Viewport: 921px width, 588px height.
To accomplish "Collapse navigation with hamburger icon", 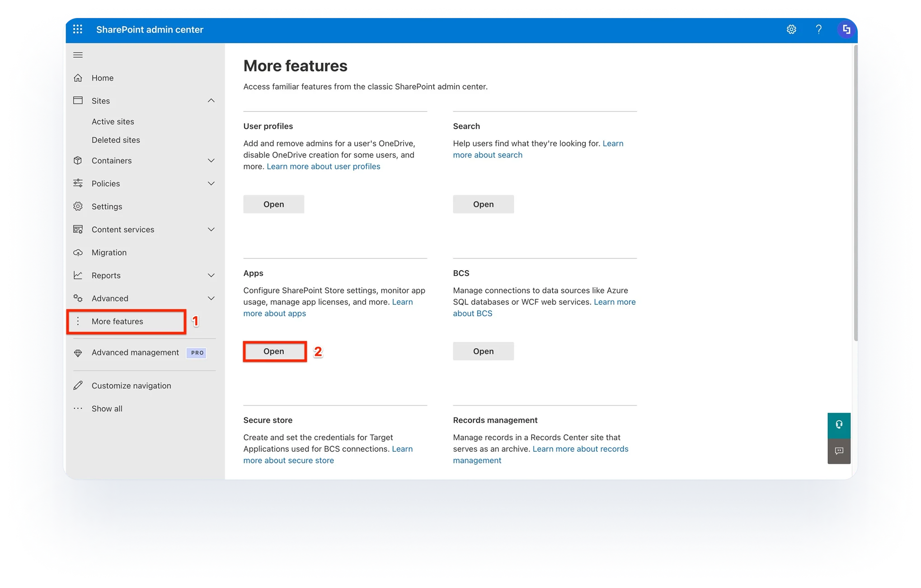I will coord(78,55).
